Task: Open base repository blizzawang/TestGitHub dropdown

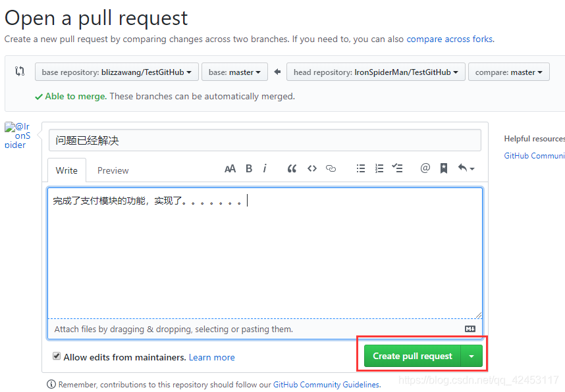Action: 117,72
